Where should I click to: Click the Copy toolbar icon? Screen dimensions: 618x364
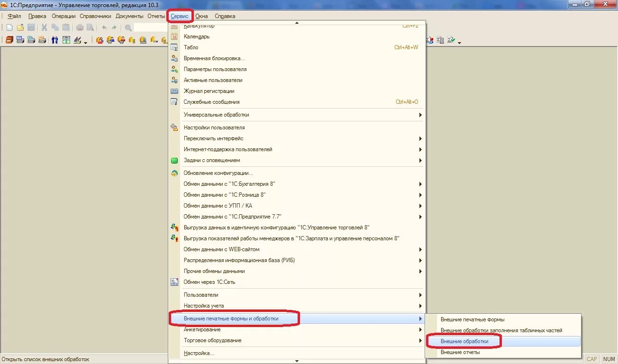click(55, 27)
